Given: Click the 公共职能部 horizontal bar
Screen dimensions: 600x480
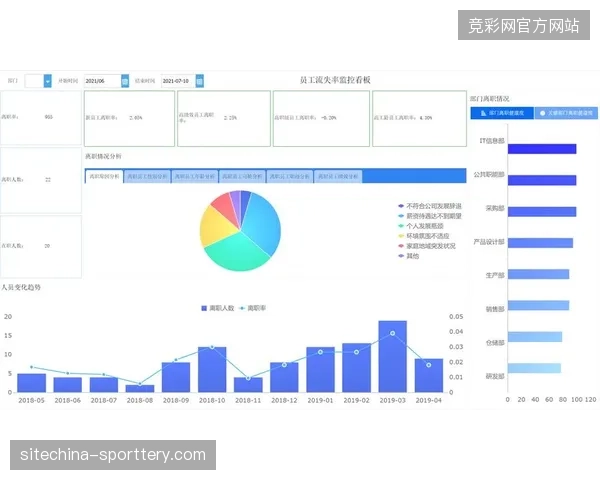Looking at the screenshot, I should pos(542,180).
